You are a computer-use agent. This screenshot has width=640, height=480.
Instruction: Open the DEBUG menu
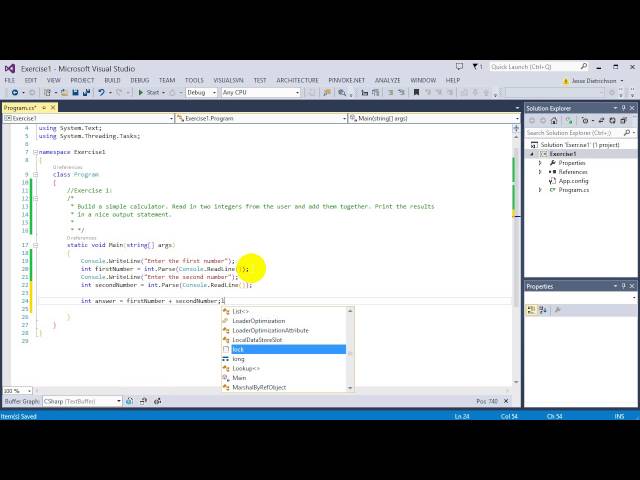[x=140, y=80]
